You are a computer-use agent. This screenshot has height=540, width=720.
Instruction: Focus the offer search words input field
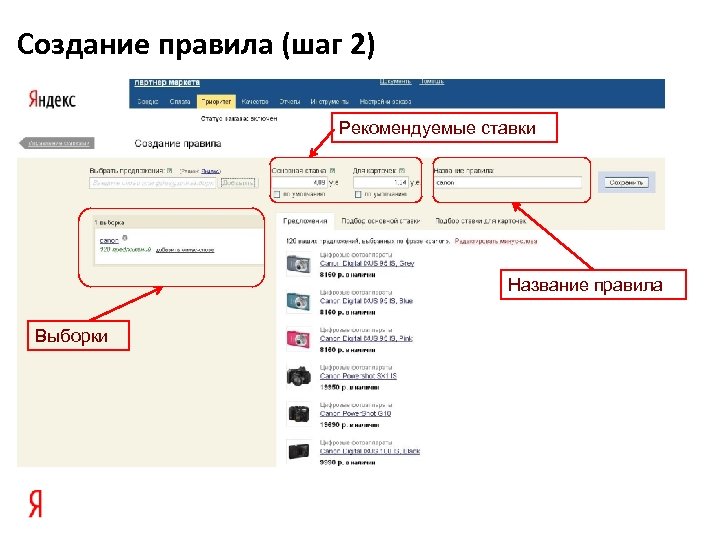pos(152,183)
